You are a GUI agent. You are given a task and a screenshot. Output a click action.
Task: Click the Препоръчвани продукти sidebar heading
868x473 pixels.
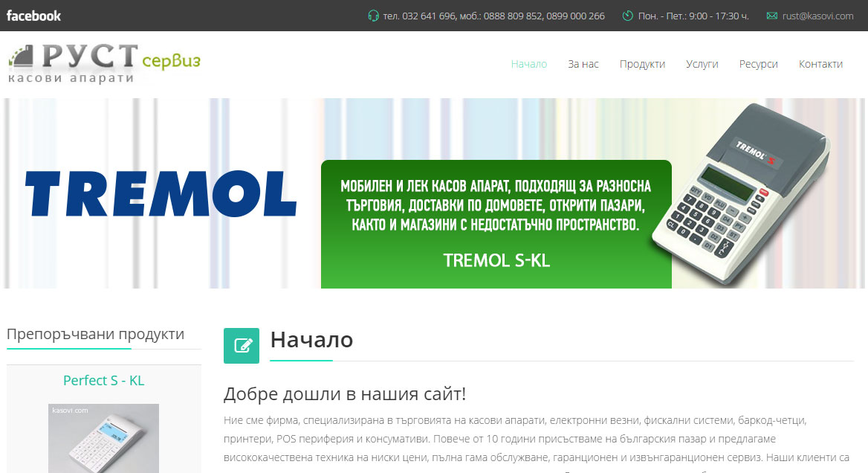[x=95, y=335]
